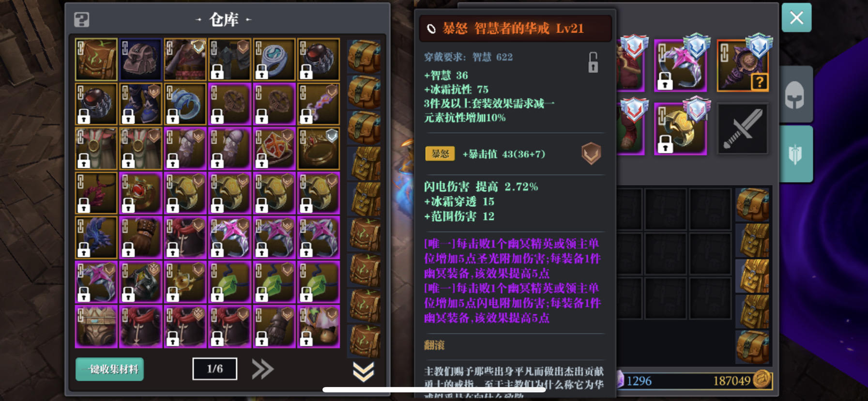
Task: Select the empty sword weapon slot
Action: coord(743,129)
